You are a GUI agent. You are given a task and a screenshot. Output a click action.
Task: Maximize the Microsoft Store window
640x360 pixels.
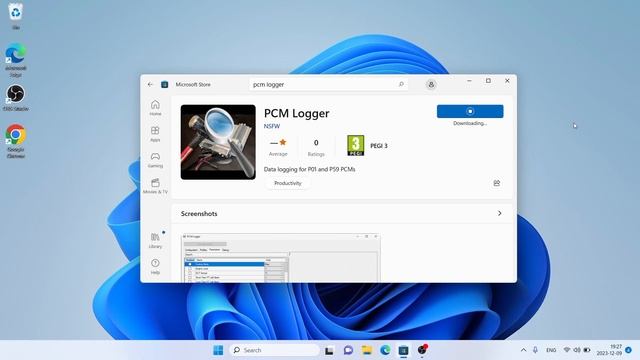point(488,81)
